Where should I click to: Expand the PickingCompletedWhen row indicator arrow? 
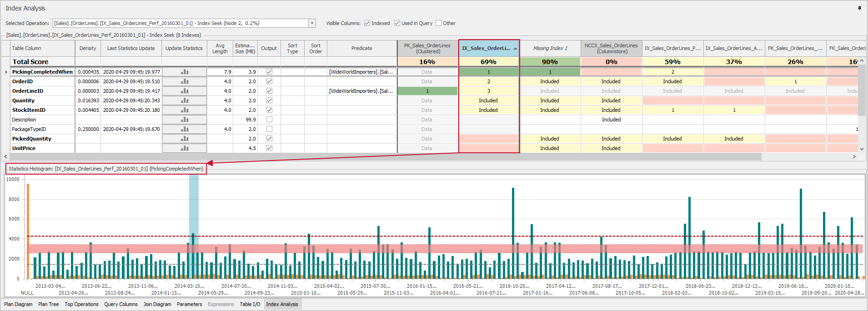tap(6, 72)
